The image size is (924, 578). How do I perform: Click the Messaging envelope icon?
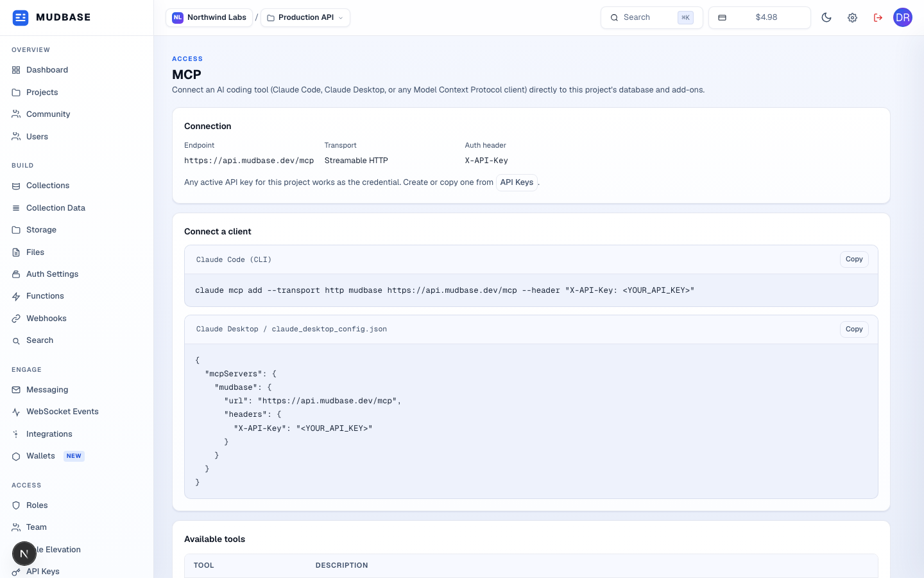click(x=16, y=390)
